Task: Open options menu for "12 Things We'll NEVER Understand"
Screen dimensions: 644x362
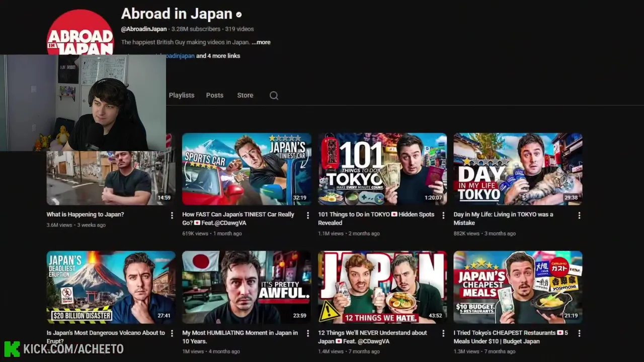Action: coord(443,333)
